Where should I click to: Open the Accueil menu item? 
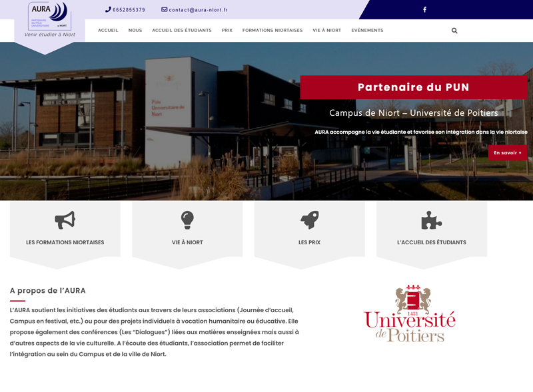pos(108,30)
